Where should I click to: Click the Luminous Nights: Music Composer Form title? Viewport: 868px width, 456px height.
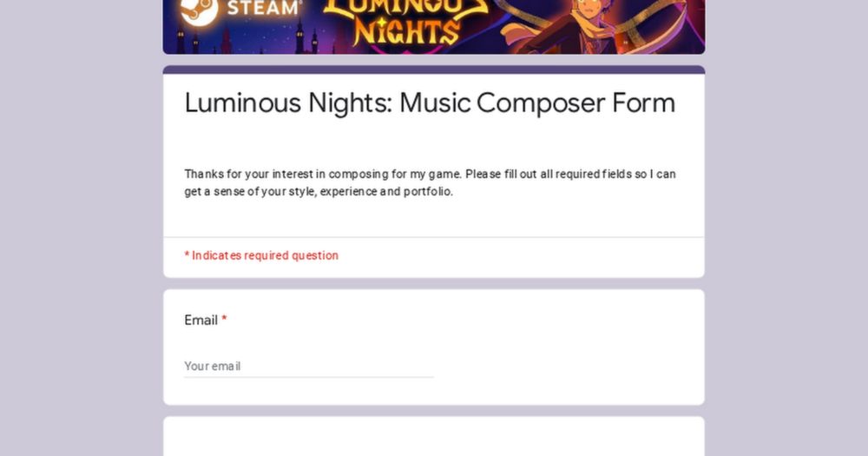coord(430,103)
